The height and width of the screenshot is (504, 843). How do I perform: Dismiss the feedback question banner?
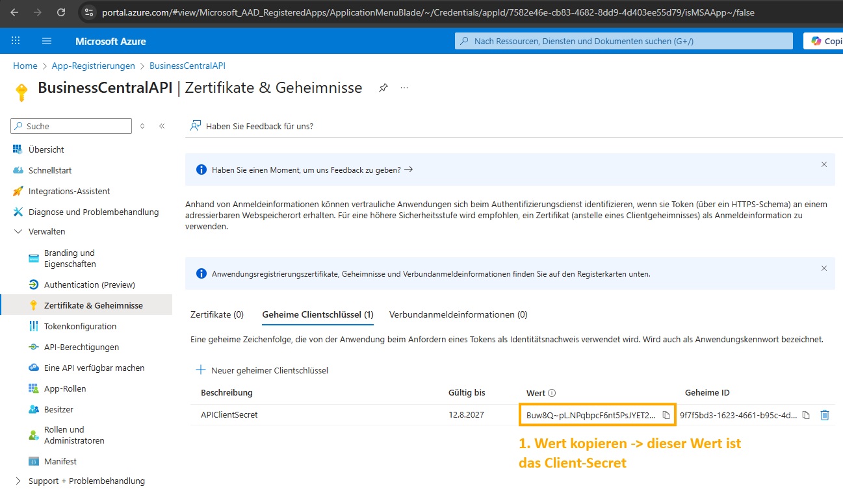pyautogui.click(x=824, y=164)
